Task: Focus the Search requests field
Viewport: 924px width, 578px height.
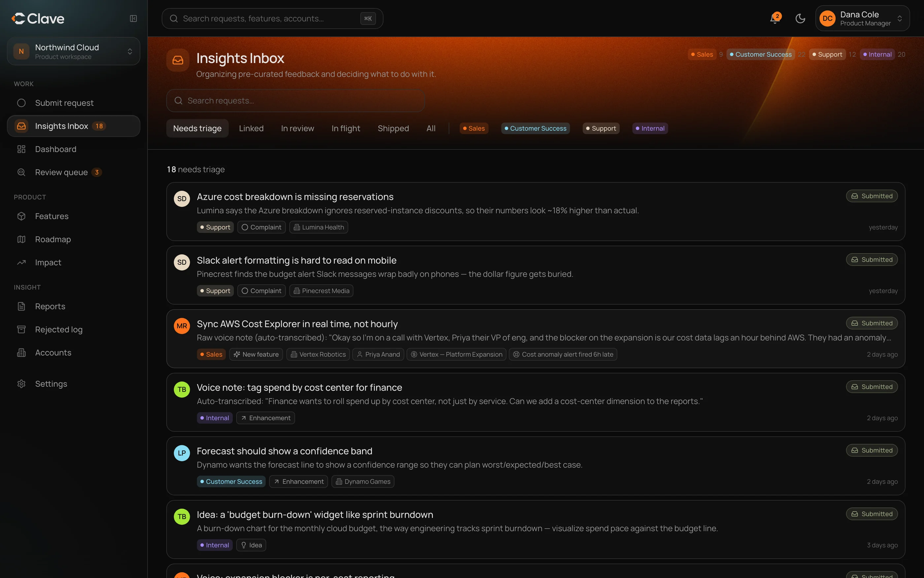Action: pos(296,100)
